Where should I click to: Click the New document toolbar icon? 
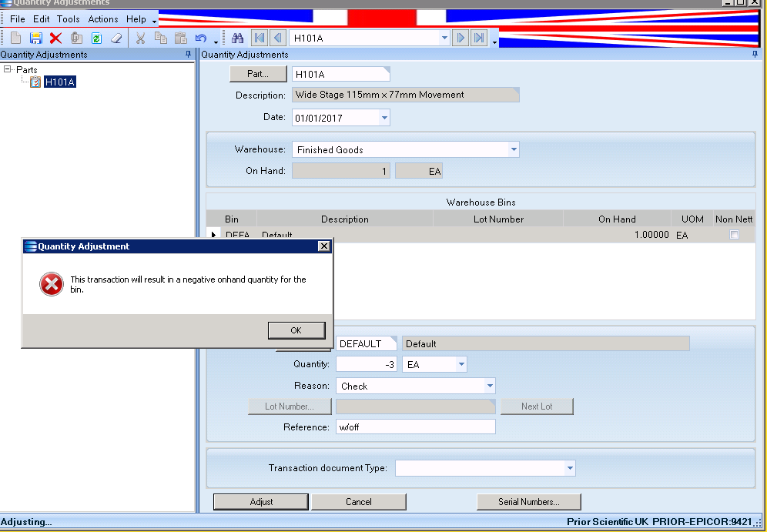(15, 38)
